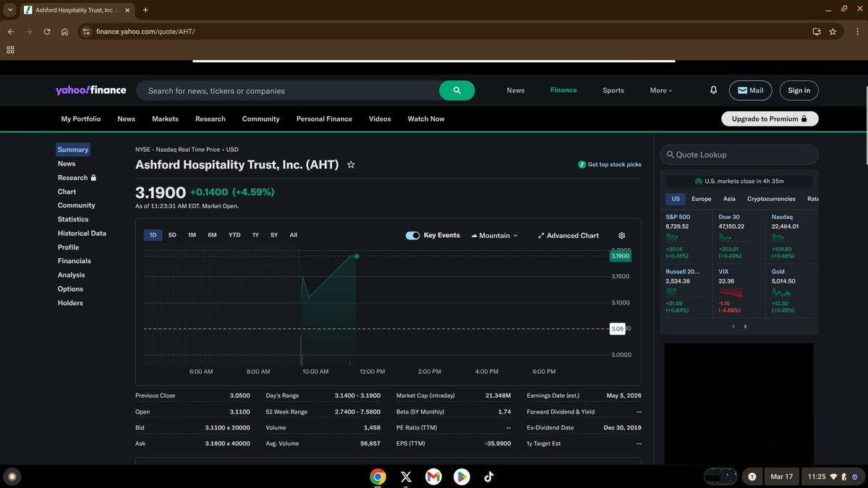Select the 5D chart range
The image size is (868, 488).
click(x=172, y=235)
